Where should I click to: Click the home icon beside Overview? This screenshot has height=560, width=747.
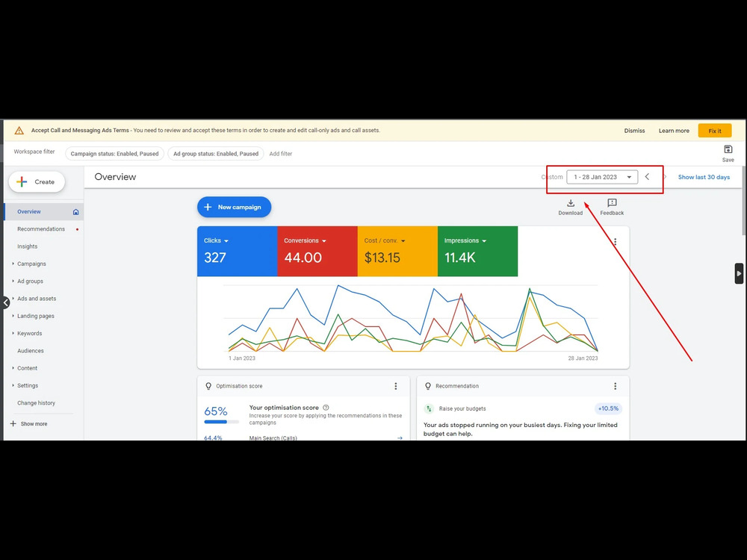75,212
